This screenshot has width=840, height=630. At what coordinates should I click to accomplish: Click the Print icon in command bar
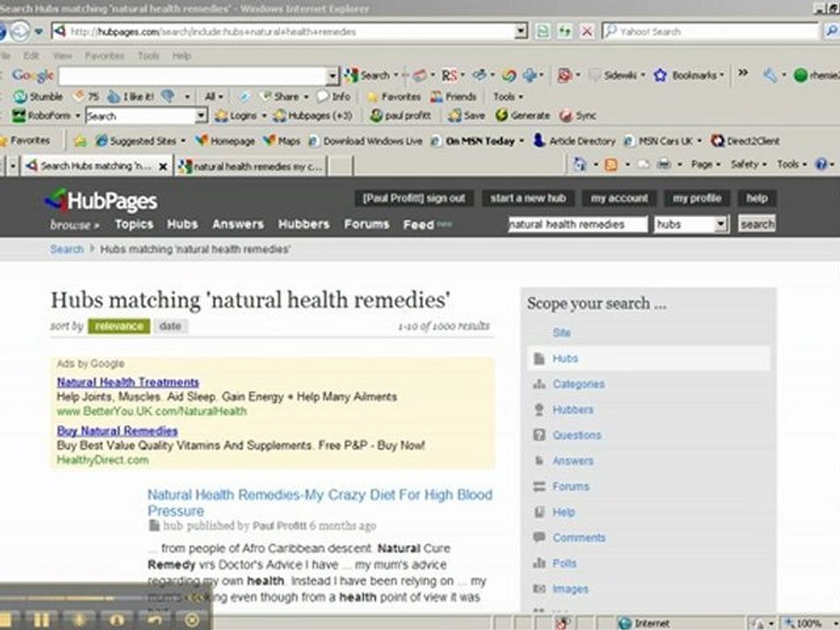(x=664, y=164)
